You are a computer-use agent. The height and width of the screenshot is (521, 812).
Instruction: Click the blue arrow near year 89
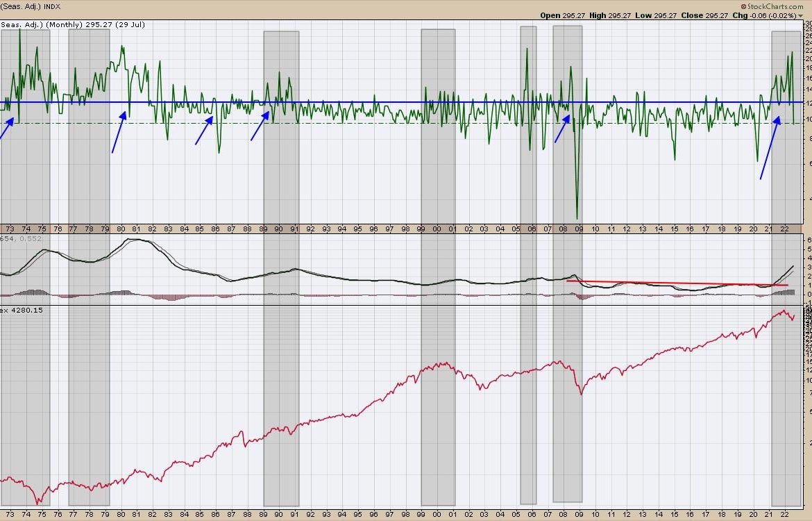(x=260, y=127)
